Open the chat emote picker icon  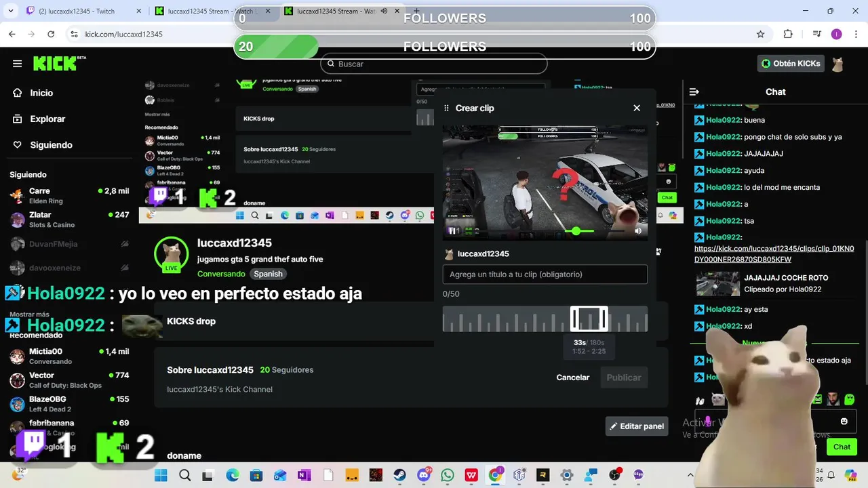coord(844,421)
